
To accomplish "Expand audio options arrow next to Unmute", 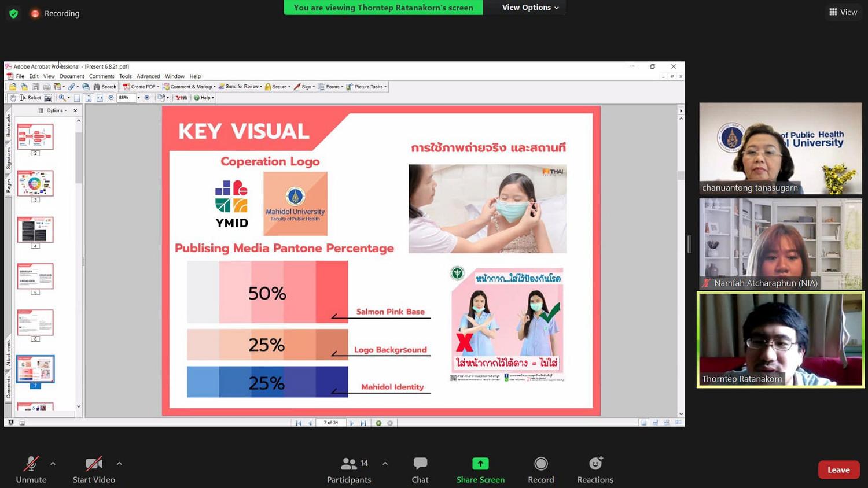I will 53,463.
